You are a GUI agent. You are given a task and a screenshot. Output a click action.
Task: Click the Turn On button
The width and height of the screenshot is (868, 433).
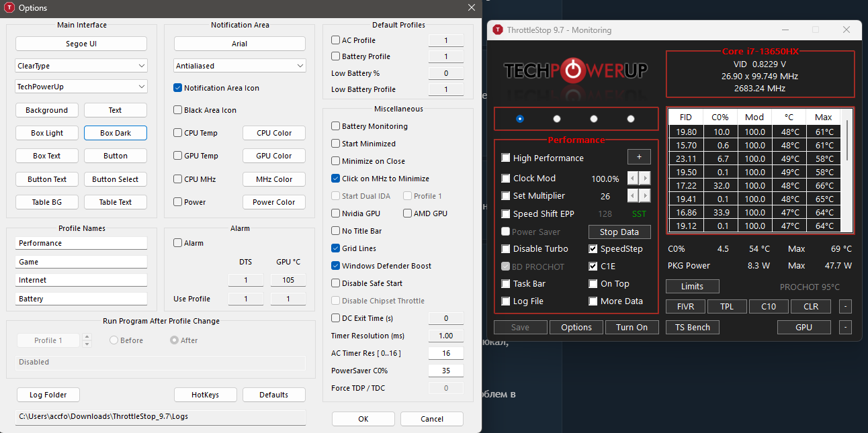[632, 328]
